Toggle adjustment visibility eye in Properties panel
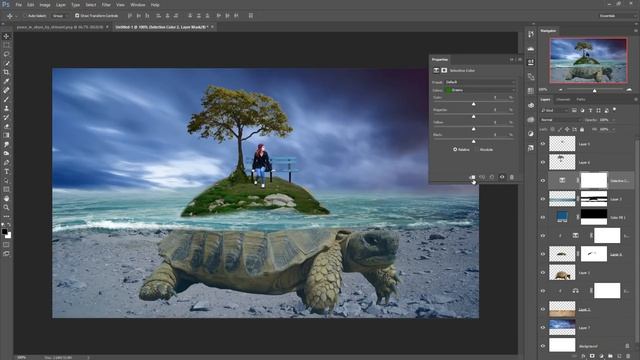Screen dimensions: 640x360 [x=502, y=177]
